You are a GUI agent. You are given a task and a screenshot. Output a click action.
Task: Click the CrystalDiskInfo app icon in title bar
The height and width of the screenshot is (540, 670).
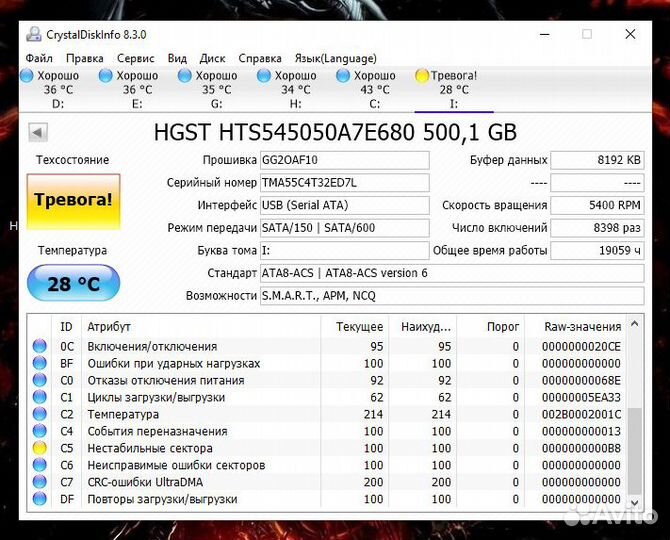pyautogui.click(x=34, y=34)
